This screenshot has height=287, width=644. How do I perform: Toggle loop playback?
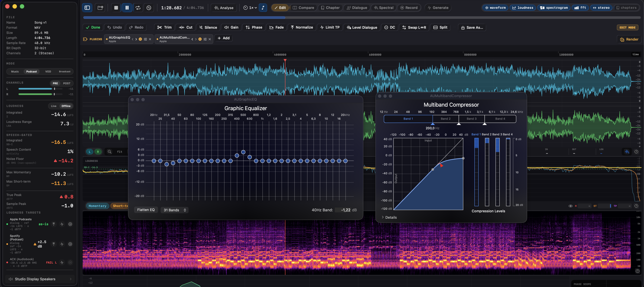click(x=138, y=8)
